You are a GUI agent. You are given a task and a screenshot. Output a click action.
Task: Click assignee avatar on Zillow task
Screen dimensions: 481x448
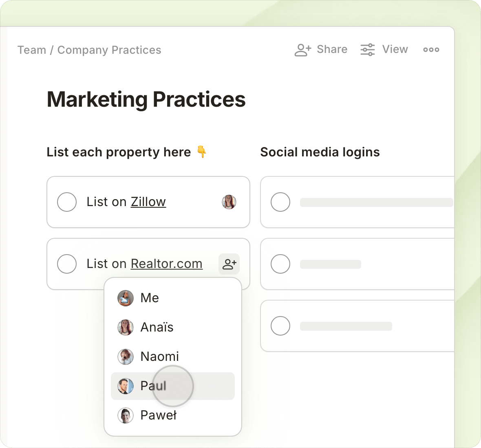[229, 202]
